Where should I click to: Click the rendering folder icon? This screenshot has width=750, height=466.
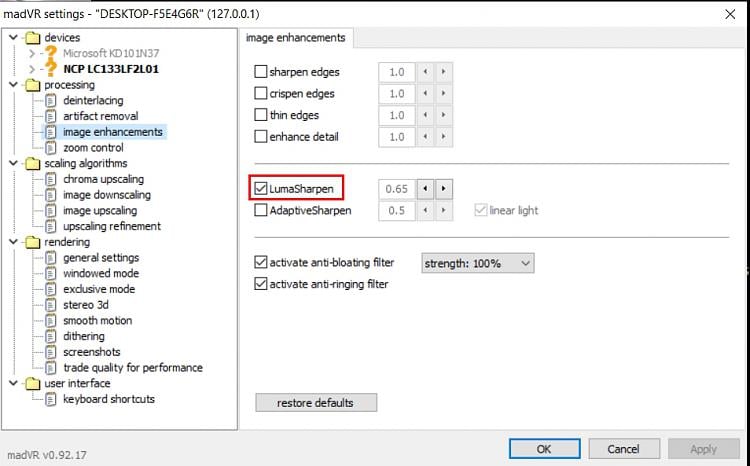(33, 242)
